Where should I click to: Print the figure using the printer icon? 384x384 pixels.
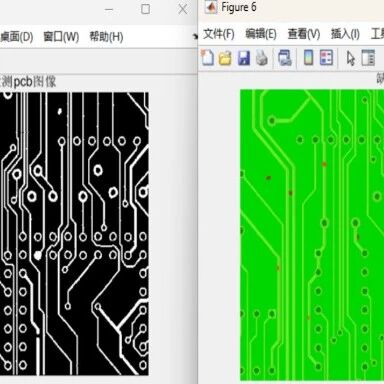click(x=262, y=58)
